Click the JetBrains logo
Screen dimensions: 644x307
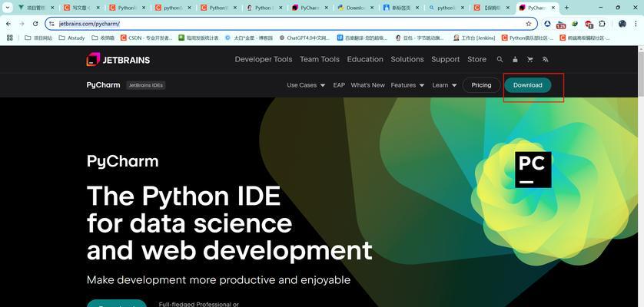point(118,60)
